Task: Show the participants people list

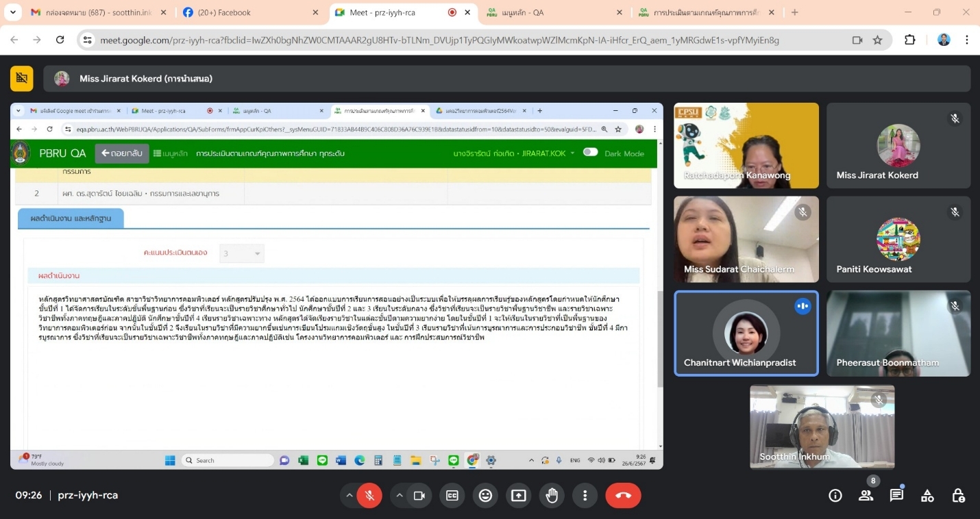Action: [x=866, y=496]
